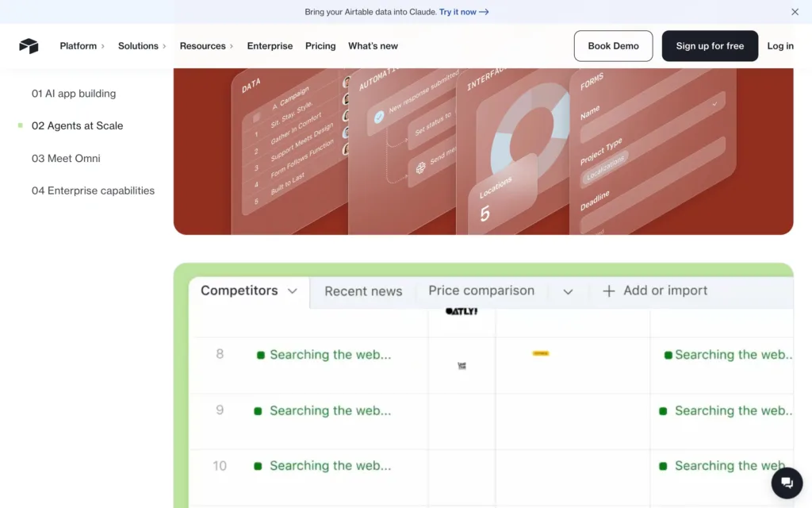Switch to the Recent news tab
Screen dimensions: 812x508
363,291
